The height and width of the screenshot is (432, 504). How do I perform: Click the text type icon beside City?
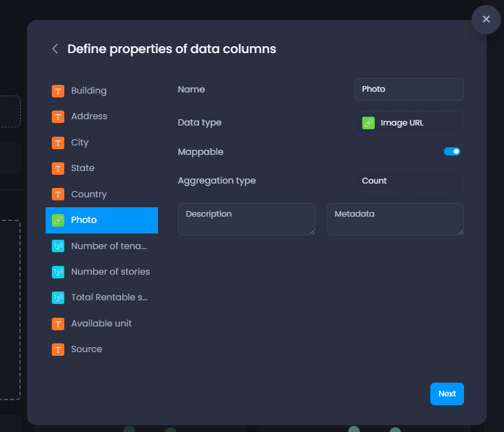[x=58, y=142]
